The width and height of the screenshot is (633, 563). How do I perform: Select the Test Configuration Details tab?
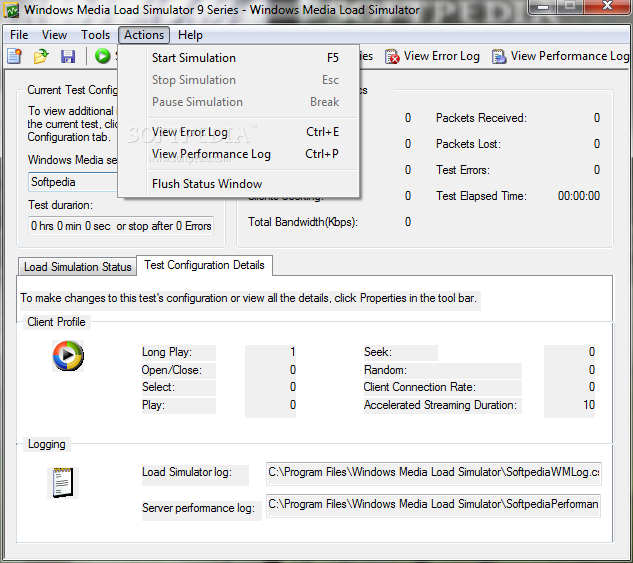(204, 265)
